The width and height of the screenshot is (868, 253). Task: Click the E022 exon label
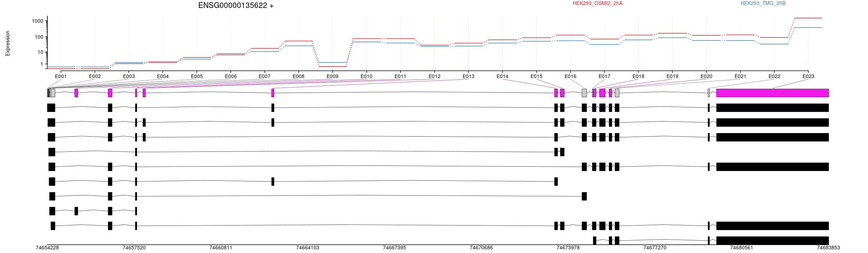coord(774,76)
